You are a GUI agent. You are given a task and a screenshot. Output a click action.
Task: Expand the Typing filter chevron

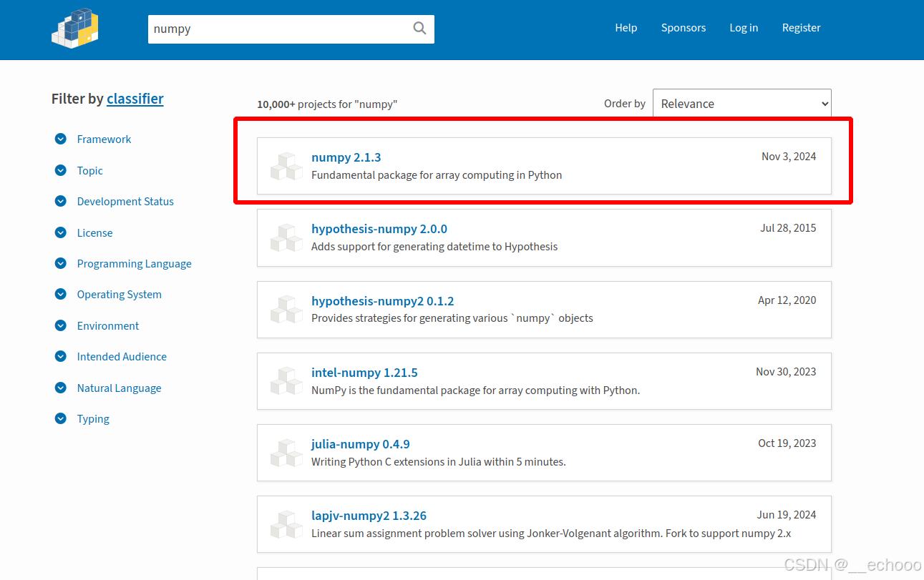(x=61, y=418)
